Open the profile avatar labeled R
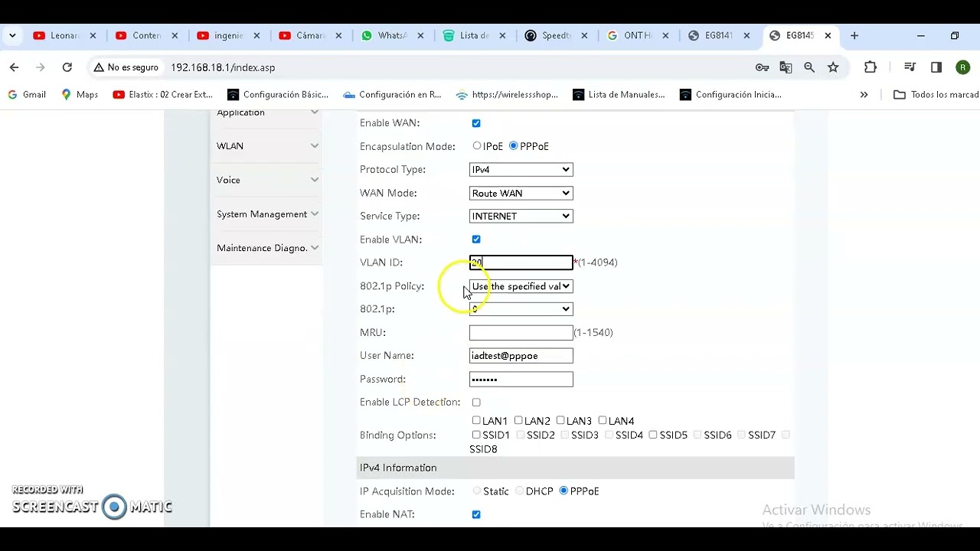Viewport: 980px width, 551px height. pyautogui.click(x=962, y=67)
